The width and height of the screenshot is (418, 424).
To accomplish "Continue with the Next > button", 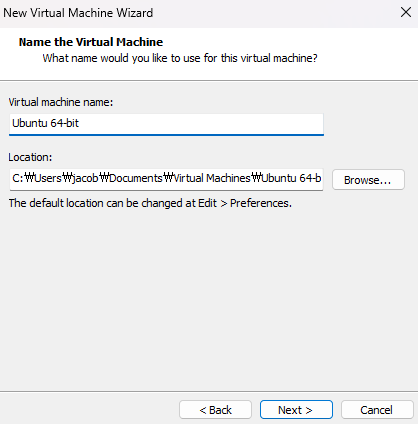I will click(296, 410).
